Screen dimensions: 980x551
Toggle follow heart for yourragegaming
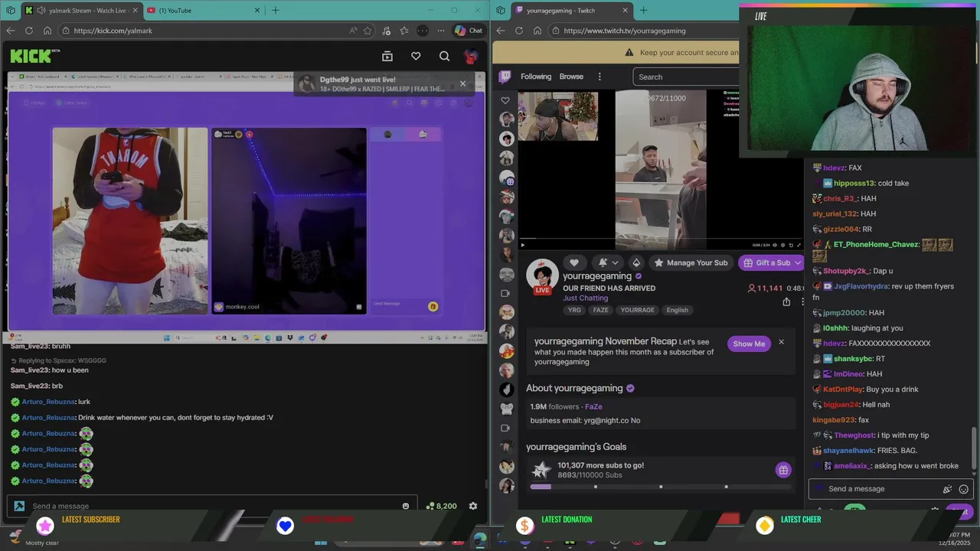tap(574, 262)
